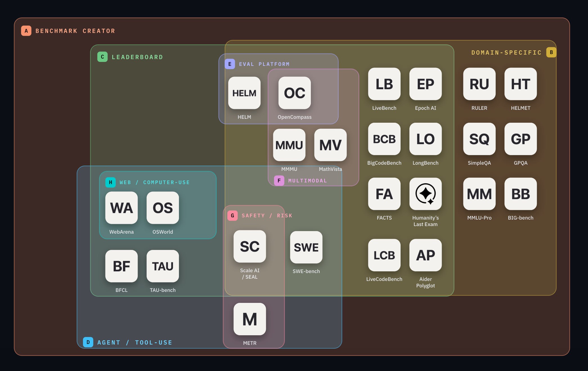Select the MULTIMODAL group label
The image size is (588, 371).
point(308,181)
